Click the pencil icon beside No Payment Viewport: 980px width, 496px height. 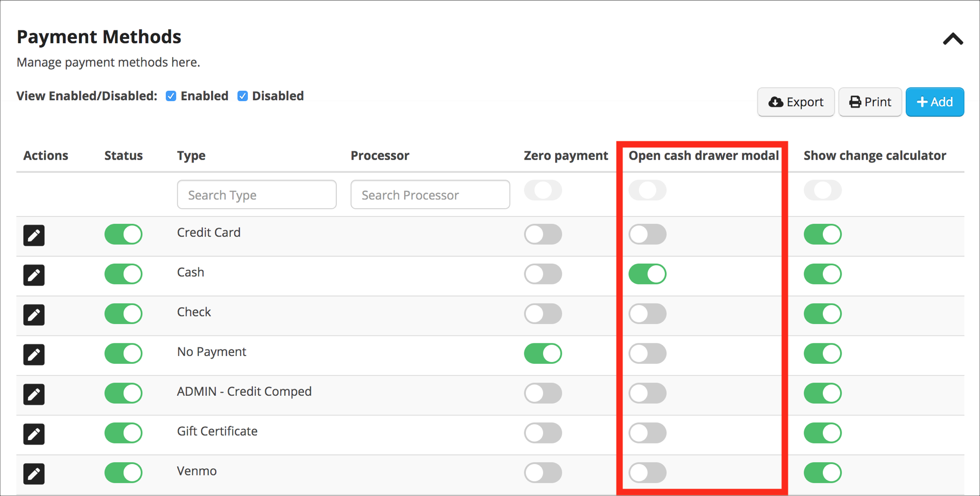point(34,355)
